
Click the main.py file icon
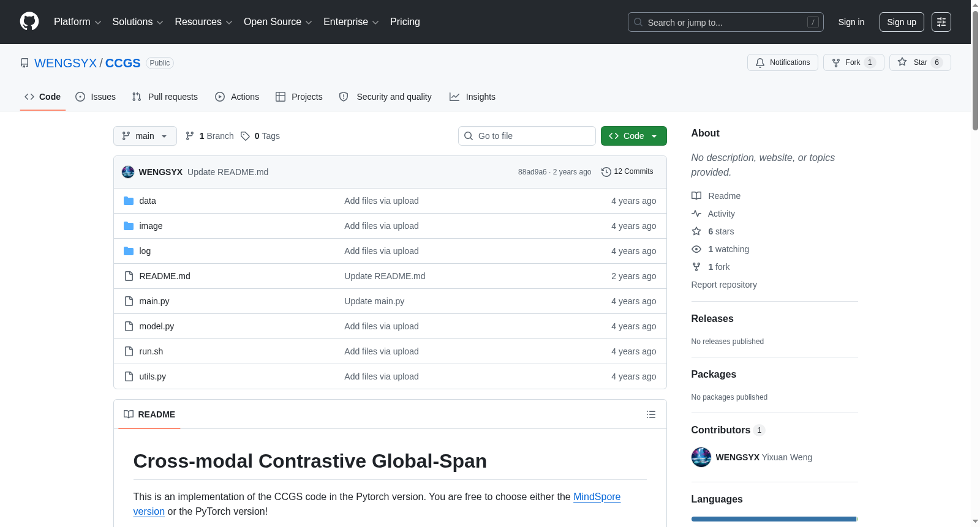point(129,301)
